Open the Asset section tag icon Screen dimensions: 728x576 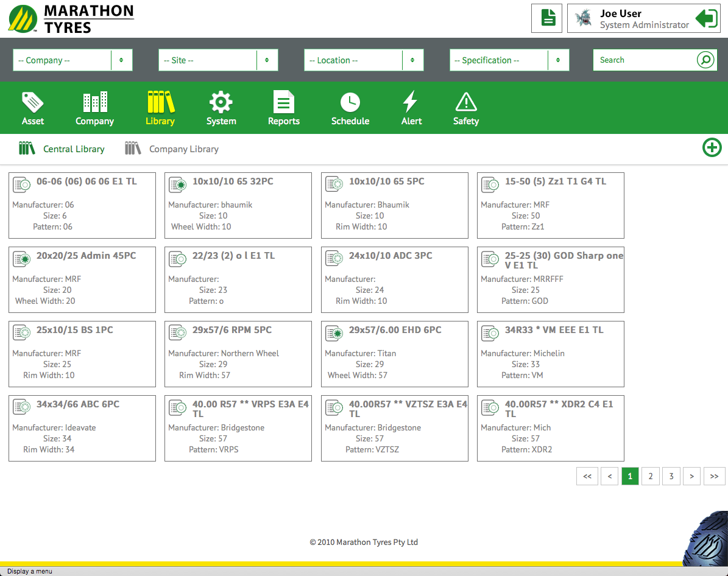(33, 102)
